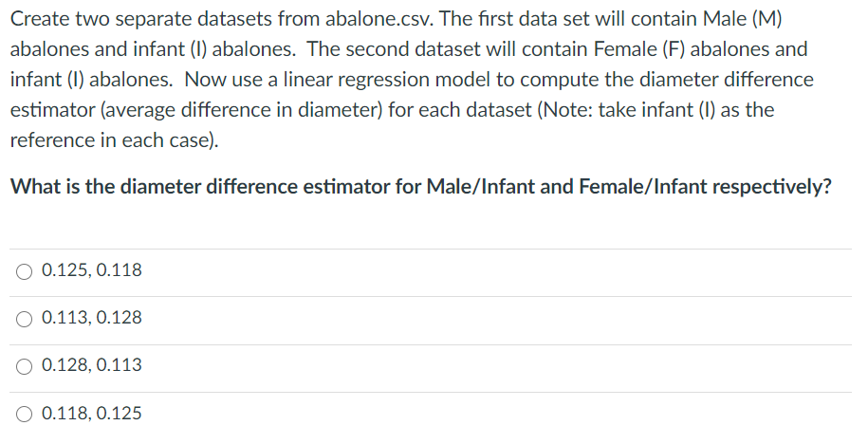Click the answer label text "0.128, 0.113"
The height and width of the screenshot is (444, 868).
(92, 365)
